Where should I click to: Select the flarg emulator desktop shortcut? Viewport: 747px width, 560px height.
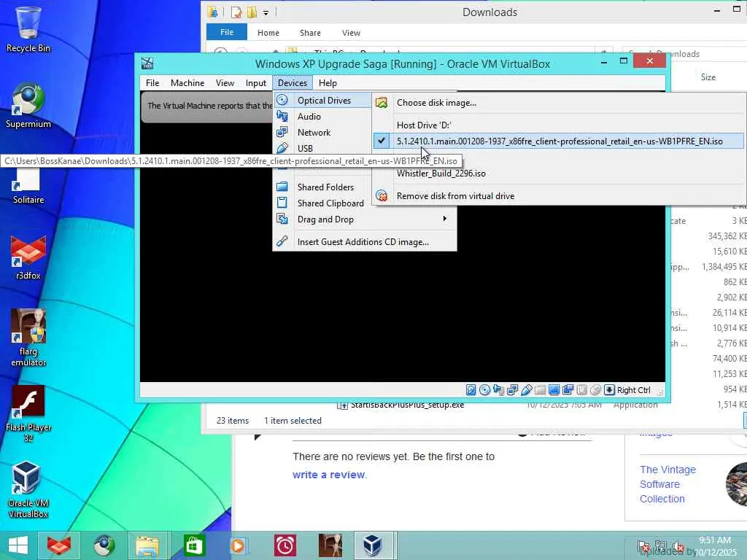[x=28, y=338]
